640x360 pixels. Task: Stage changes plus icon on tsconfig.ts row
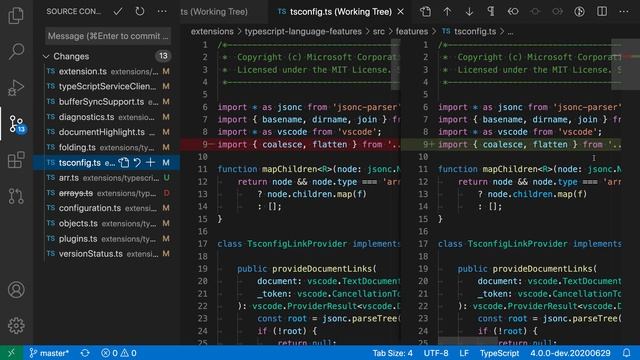click(x=151, y=162)
